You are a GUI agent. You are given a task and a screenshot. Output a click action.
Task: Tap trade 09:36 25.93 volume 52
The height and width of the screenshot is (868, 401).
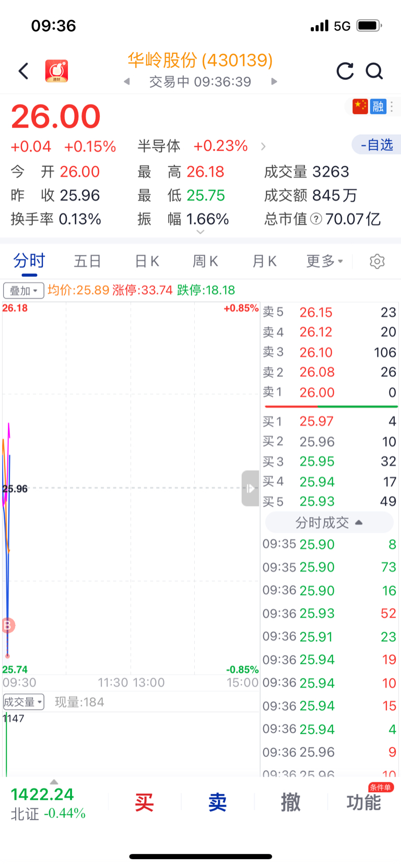(329, 613)
